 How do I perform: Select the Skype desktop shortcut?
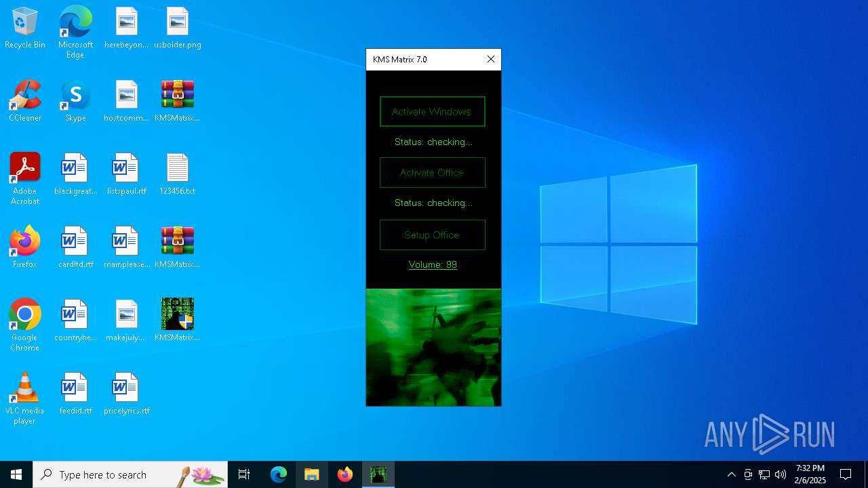tap(75, 102)
